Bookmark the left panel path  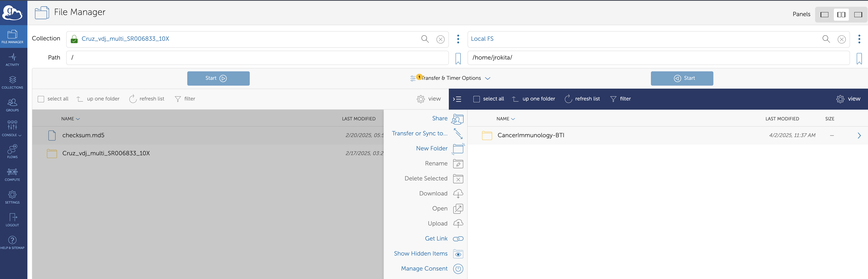pyautogui.click(x=458, y=58)
